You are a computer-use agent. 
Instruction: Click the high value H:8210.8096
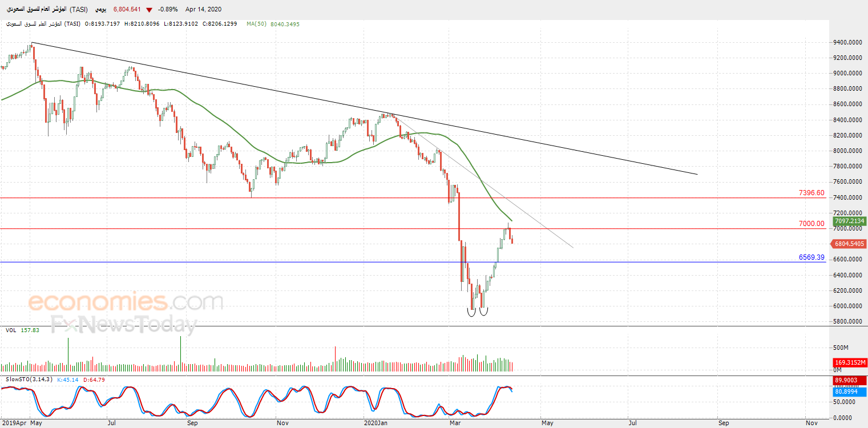click(x=142, y=24)
